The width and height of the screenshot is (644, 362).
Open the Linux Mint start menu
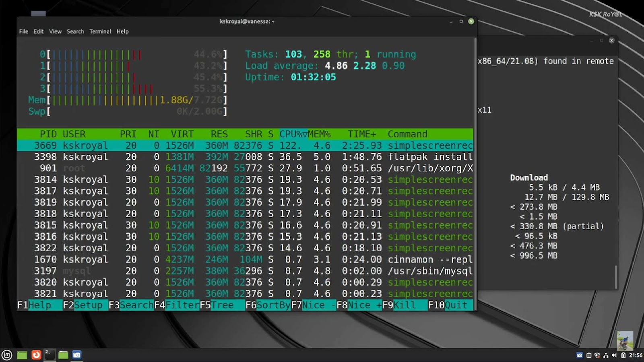click(7, 355)
